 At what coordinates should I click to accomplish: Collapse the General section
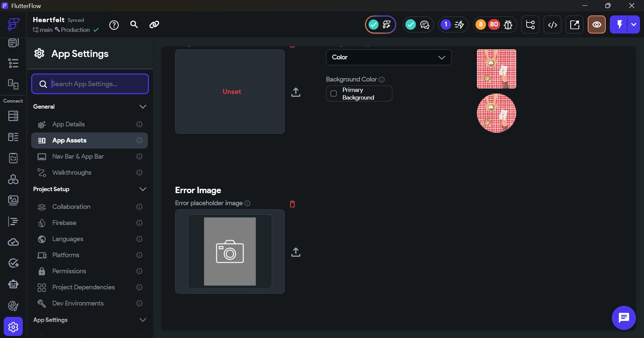tap(143, 107)
